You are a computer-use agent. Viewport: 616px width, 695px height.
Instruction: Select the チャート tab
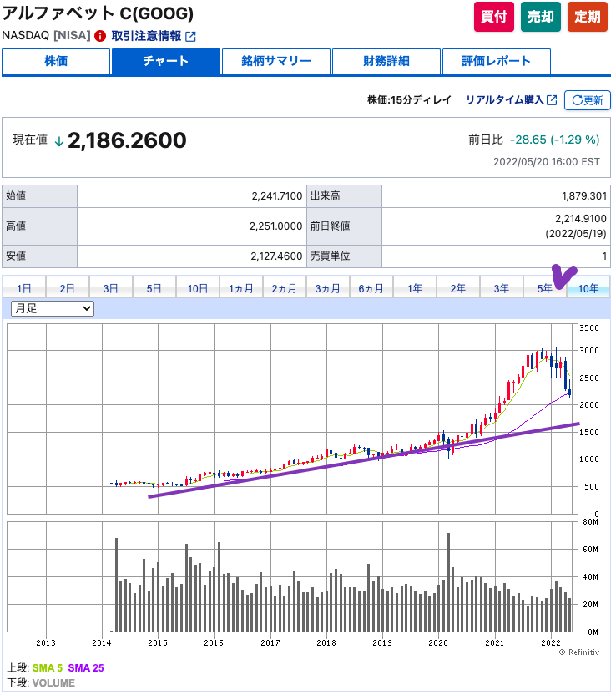click(166, 61)
